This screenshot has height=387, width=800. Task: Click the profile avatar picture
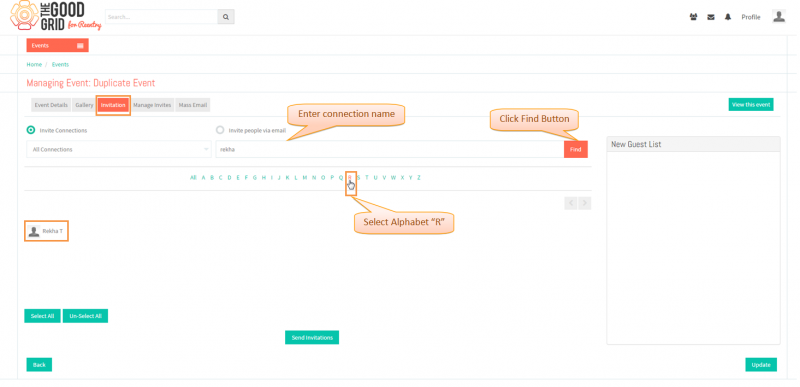pos(779,16)
